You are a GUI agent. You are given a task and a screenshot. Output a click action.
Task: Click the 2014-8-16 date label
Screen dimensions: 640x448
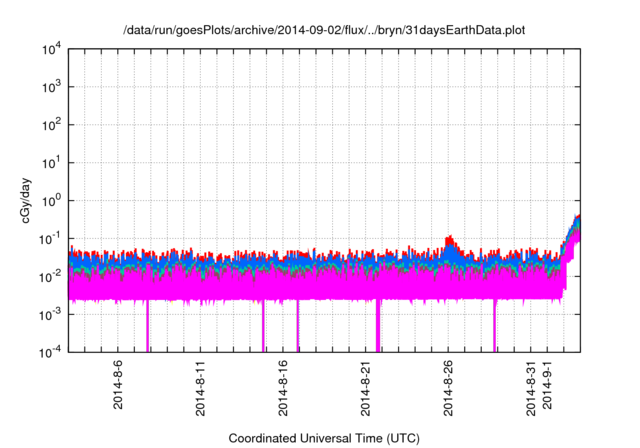[283, 388]
